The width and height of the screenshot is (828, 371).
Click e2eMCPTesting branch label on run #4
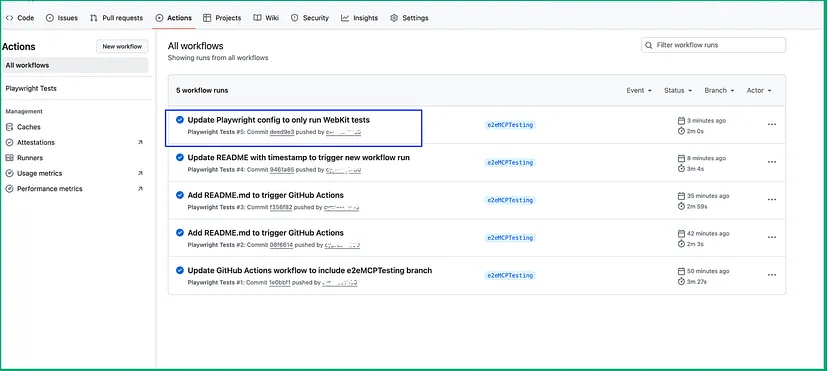point(510,163)
